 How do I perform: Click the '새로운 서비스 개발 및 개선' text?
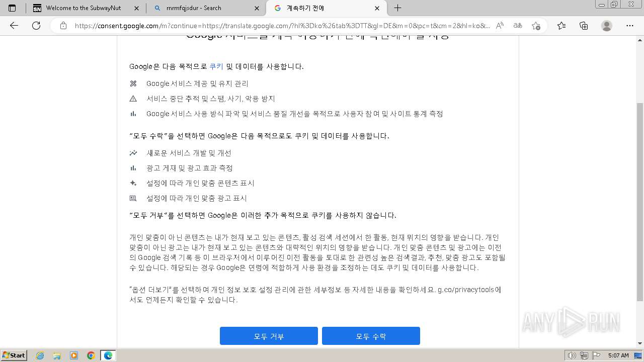pos(189,153)
